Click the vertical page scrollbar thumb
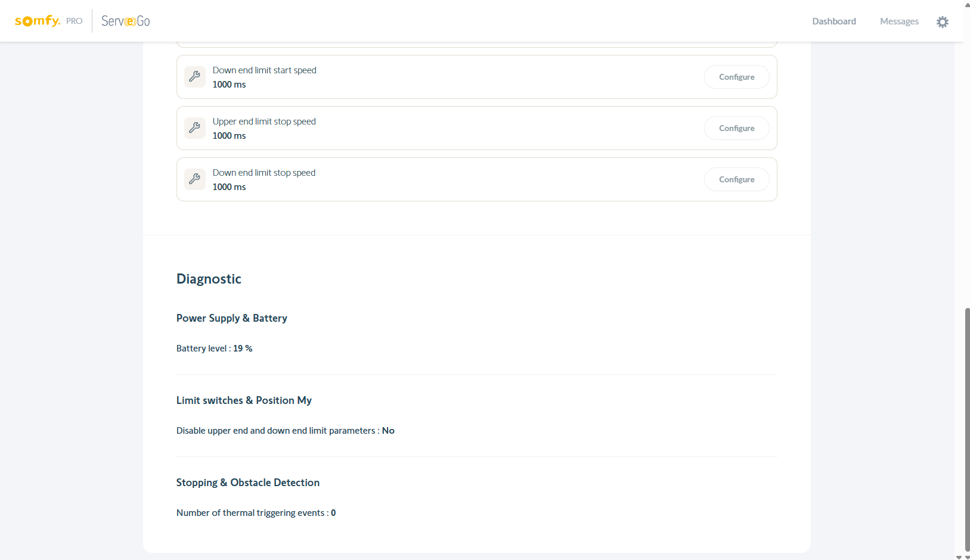The image size is (970, 560). [967, 429]
